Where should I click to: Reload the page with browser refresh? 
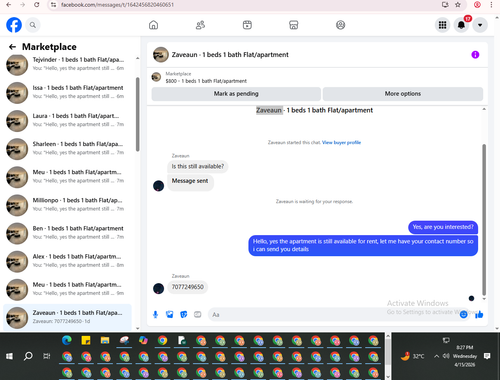pos(37,5)
